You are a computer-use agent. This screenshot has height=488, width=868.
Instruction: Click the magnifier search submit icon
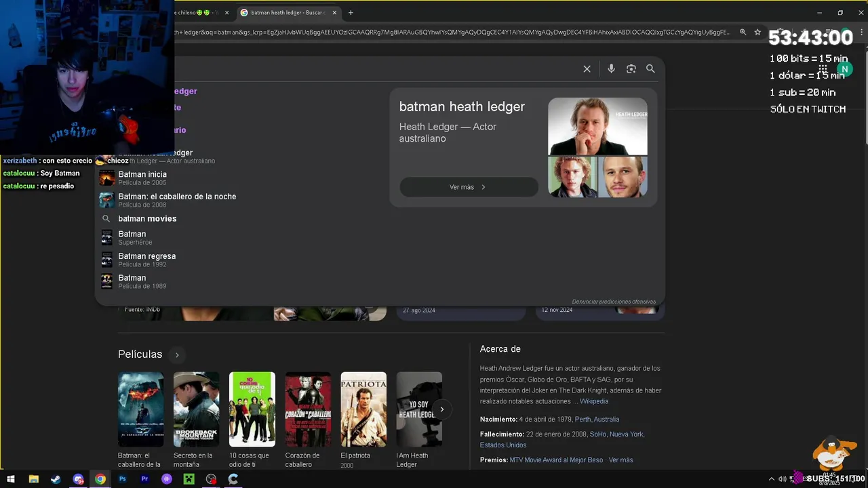(650, 68)
